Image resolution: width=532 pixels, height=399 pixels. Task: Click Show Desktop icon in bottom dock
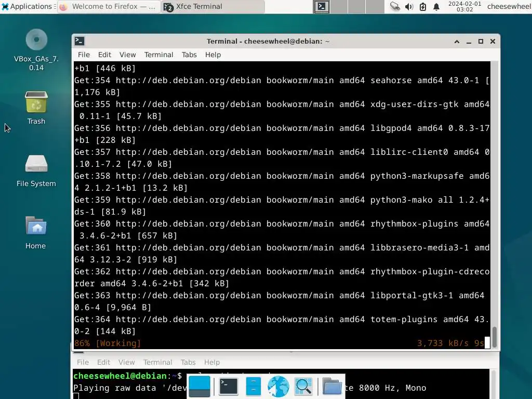[x=199, y=387]
